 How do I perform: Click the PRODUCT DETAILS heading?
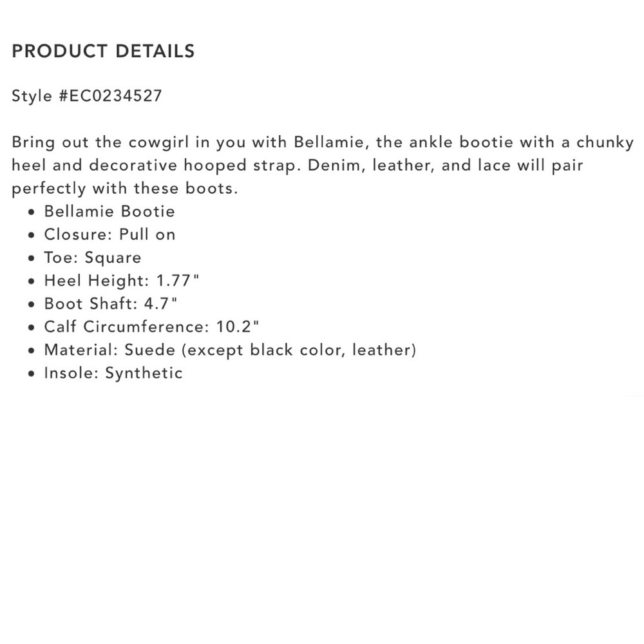(x=103, y=52)
